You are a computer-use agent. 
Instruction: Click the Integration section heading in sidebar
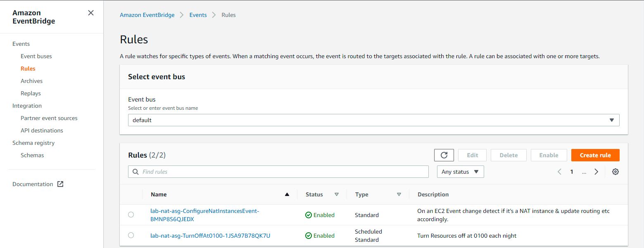click(27, 106)
